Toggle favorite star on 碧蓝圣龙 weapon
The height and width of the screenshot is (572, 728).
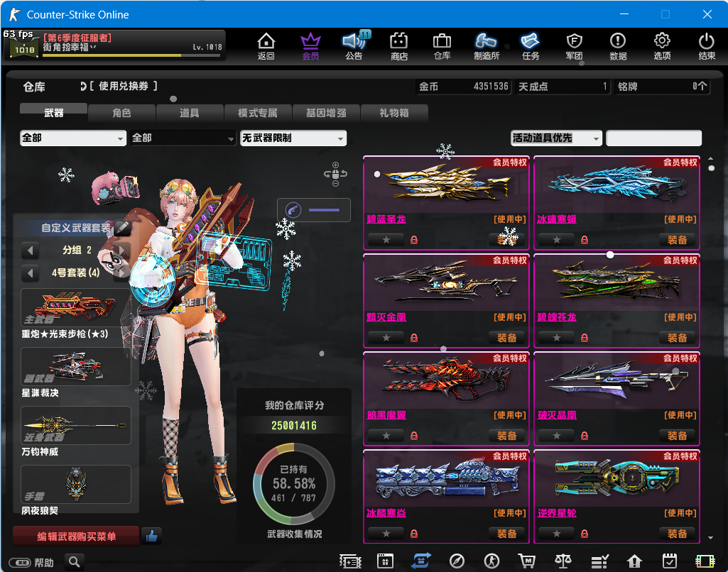[386, 240]
